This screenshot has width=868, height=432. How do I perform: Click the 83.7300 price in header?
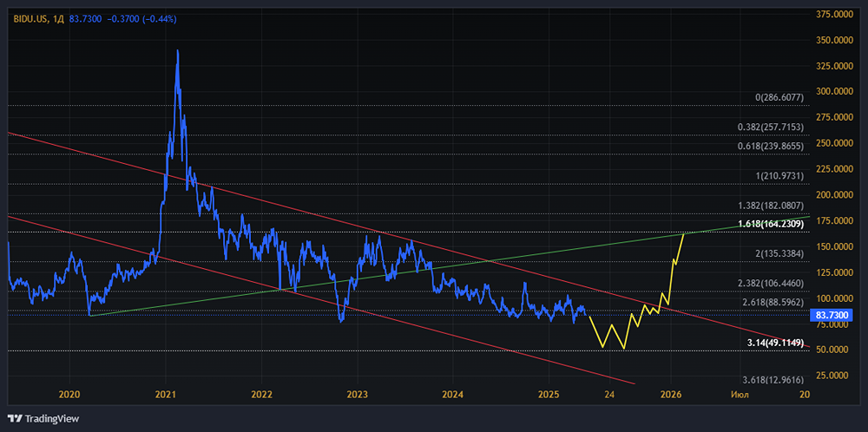tap(86, 19)
